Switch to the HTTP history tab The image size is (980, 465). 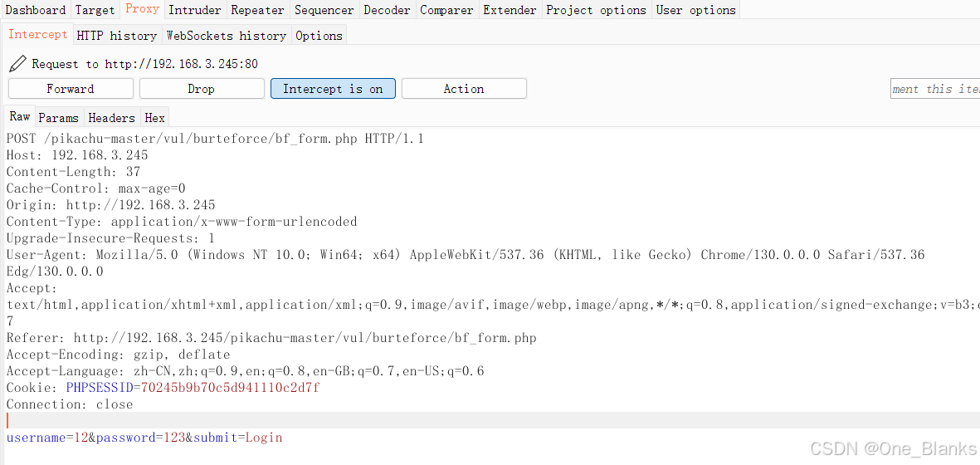coord(117,36)
